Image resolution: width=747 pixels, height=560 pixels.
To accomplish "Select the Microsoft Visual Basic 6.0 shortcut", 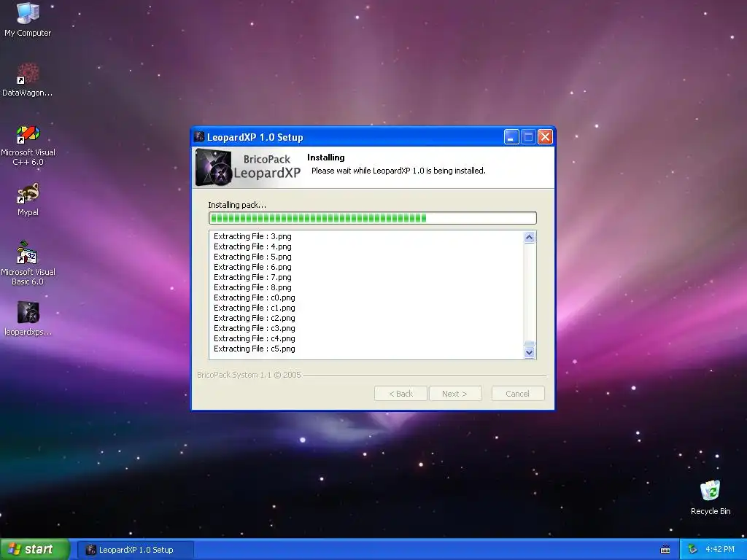I will pos(28,264).
